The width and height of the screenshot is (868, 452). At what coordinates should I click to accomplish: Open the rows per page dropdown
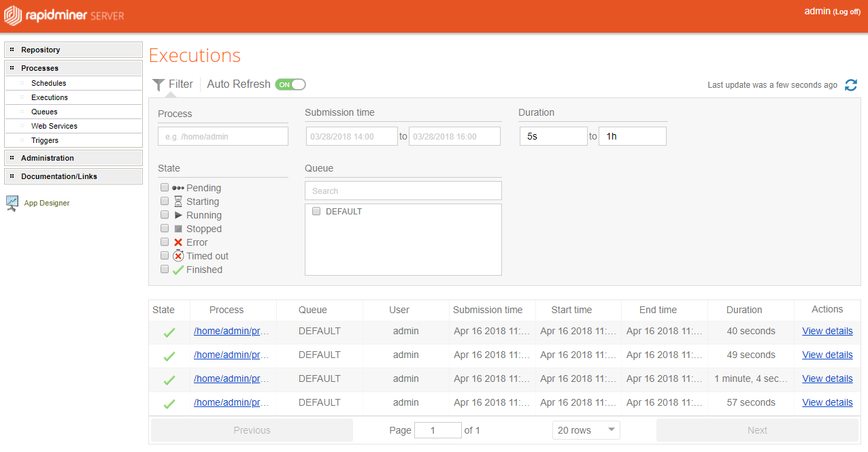586,430
